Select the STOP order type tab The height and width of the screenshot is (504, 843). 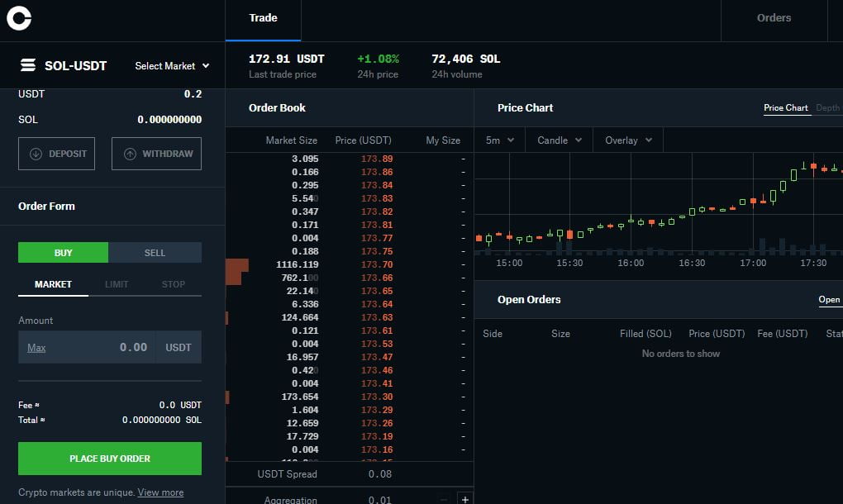click(x=173, y=284)
